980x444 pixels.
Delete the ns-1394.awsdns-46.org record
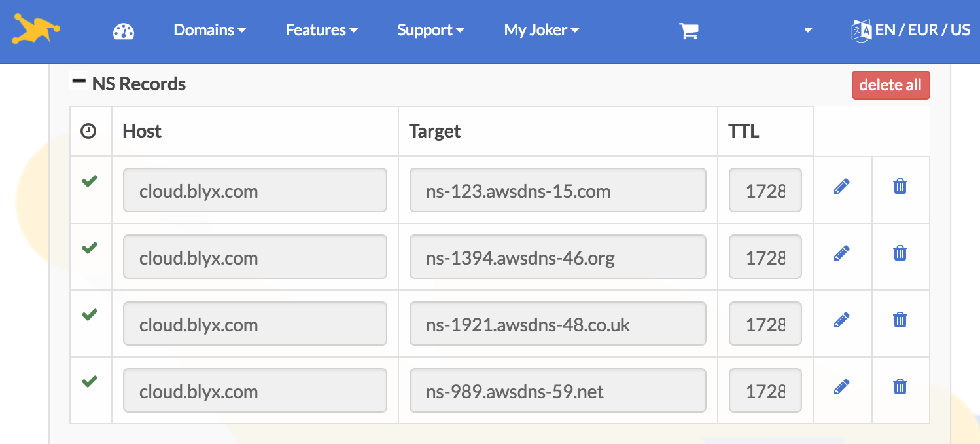(900, 253)
